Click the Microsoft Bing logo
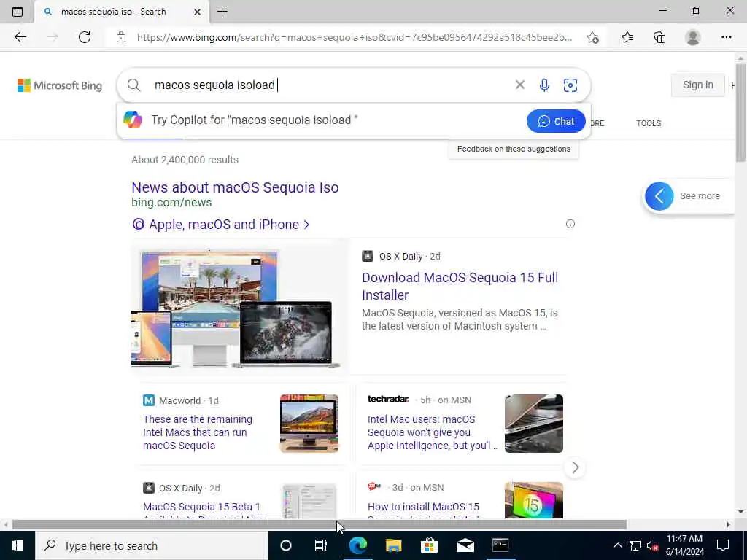Viewport: 747px width, 560px height. pos(60,85)
